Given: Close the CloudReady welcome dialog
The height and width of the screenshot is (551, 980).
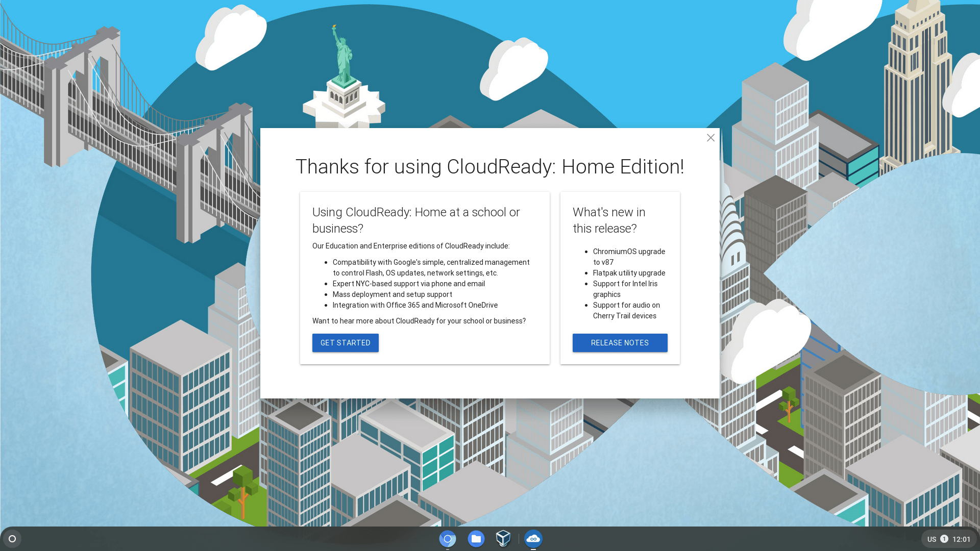Looking at the screenshot, I should click(x=710, y=138).
